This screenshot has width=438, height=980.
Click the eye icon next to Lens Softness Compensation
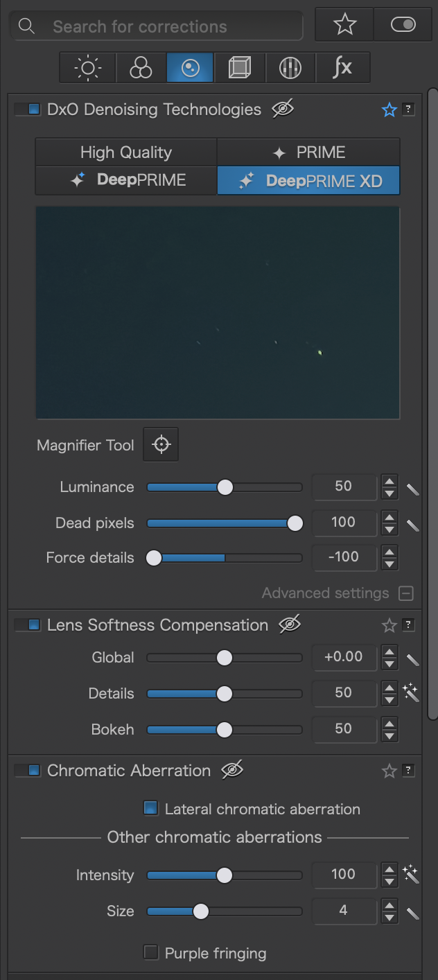[x=290, y=624]
